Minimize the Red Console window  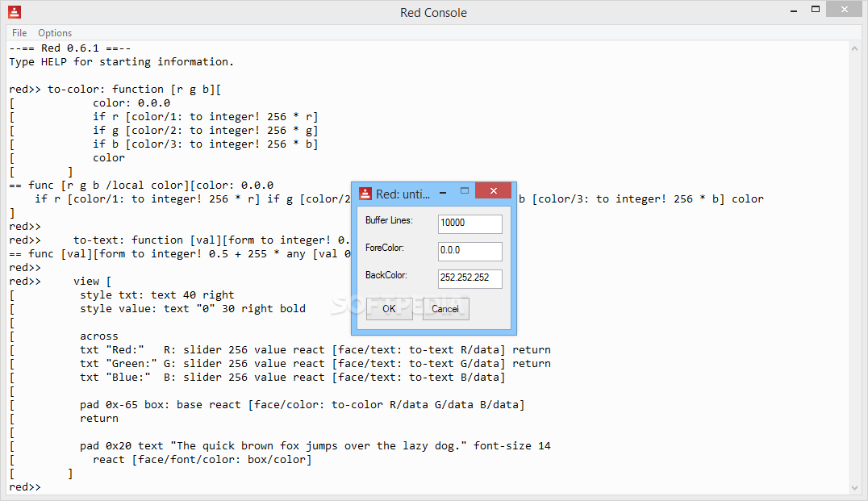coord(794,10)
